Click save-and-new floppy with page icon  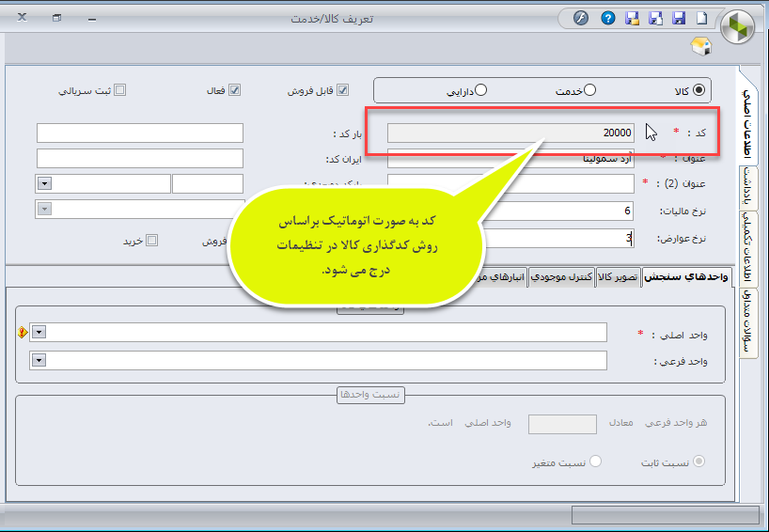point(655,19)
